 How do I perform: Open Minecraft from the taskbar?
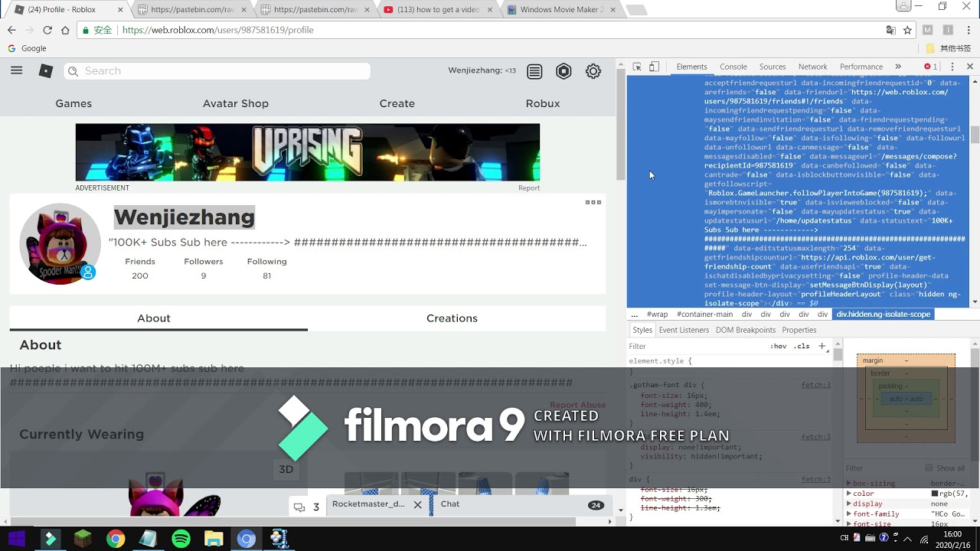(83, 539)
